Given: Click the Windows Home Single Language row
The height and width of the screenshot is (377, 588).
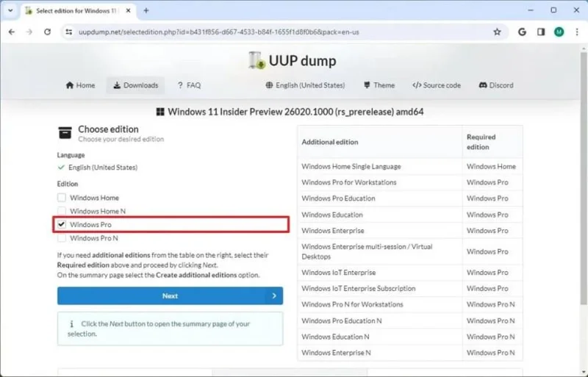Looking at the screenshot, I should click(410, 166).
